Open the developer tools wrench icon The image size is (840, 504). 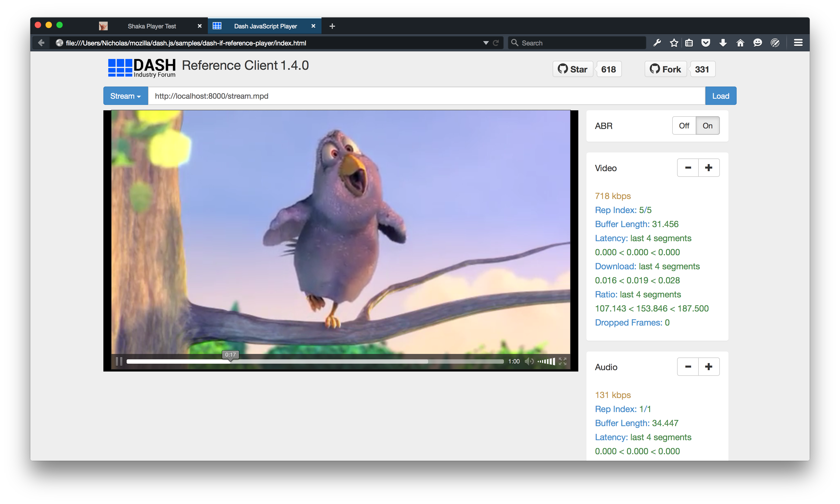(657, 43)
